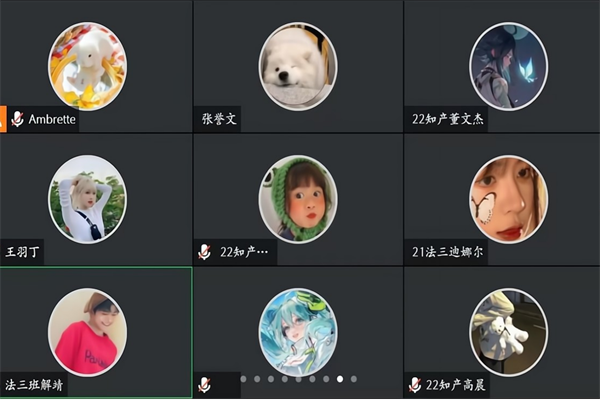
Task: Select the white Samoyed dog avatar
Action: tap(298, 66)
